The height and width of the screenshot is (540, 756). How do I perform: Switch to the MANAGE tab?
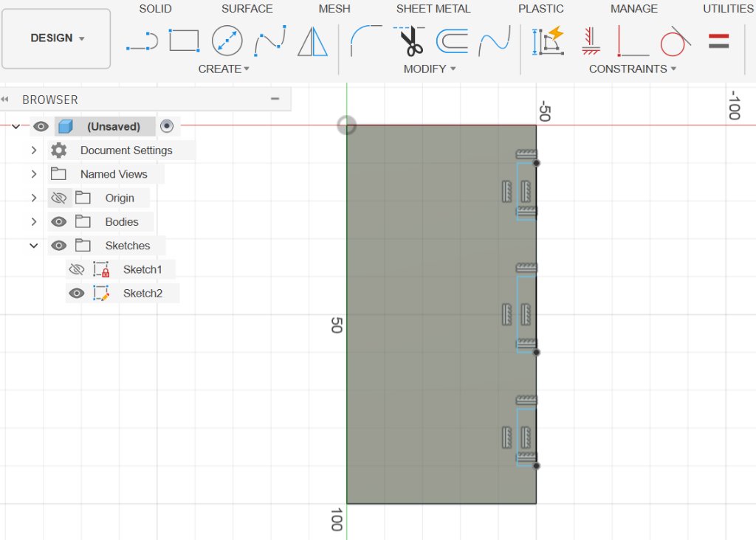[634, 9]
